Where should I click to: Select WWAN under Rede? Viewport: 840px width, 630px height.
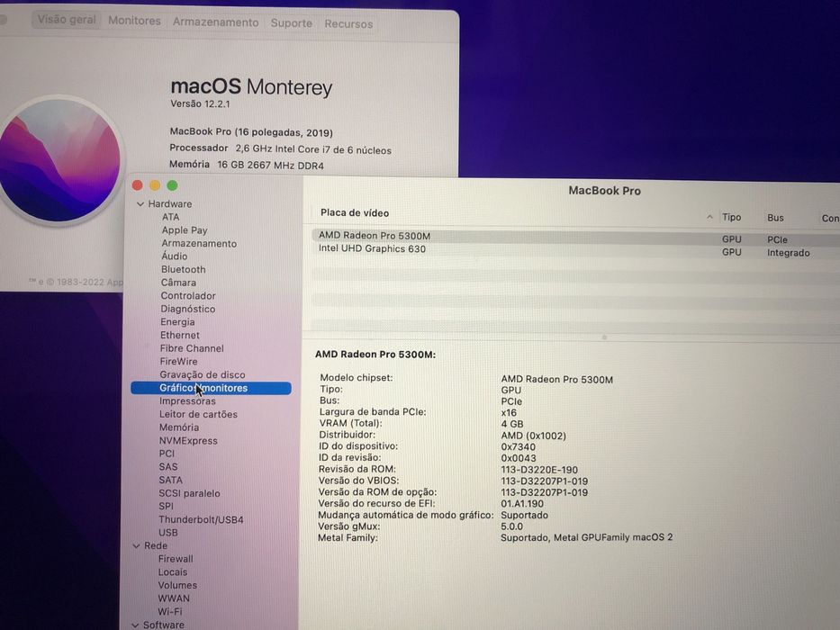174,598
